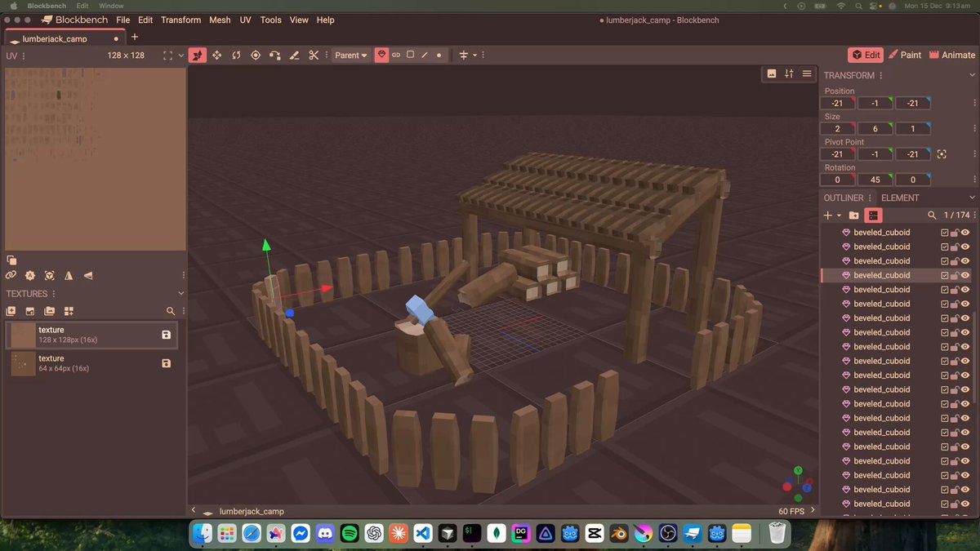Toggle visibility eye of first beveled_cuboid row
The width and height of the screenshot is (980, 551).
click(964, 233)
